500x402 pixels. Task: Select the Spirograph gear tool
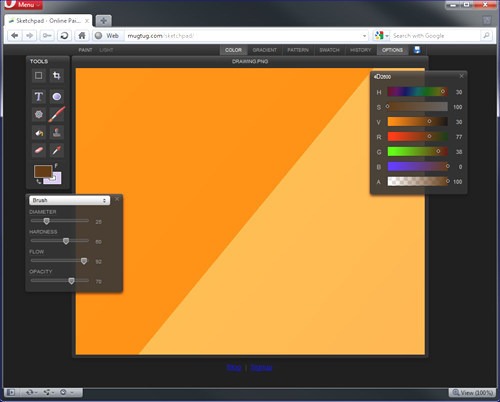click(39, 115)
